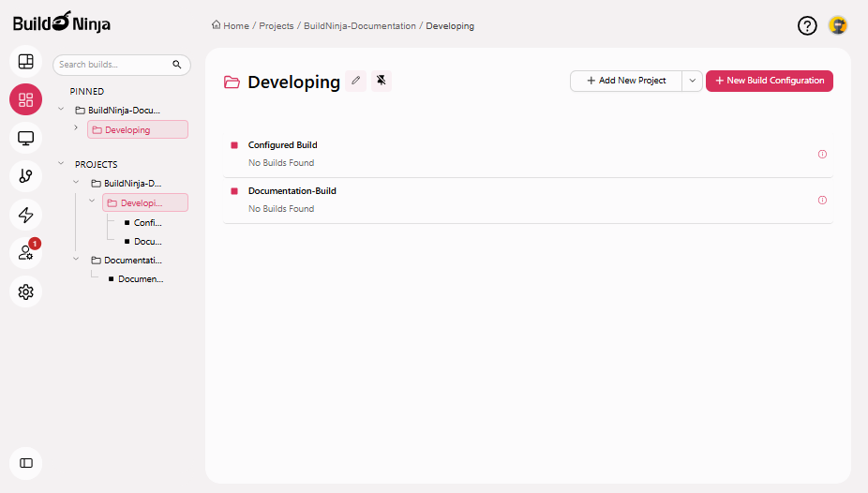Click the PROJECTS section label

coord(97,164)
